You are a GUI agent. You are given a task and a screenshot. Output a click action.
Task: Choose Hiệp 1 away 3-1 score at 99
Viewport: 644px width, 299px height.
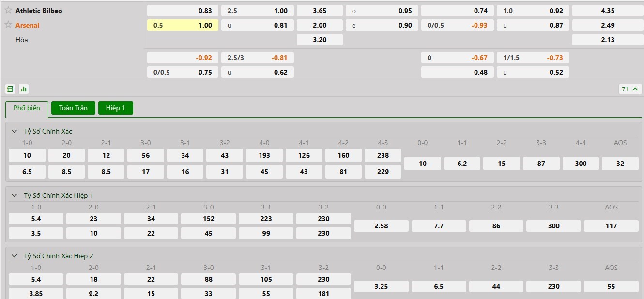point(266,233)
